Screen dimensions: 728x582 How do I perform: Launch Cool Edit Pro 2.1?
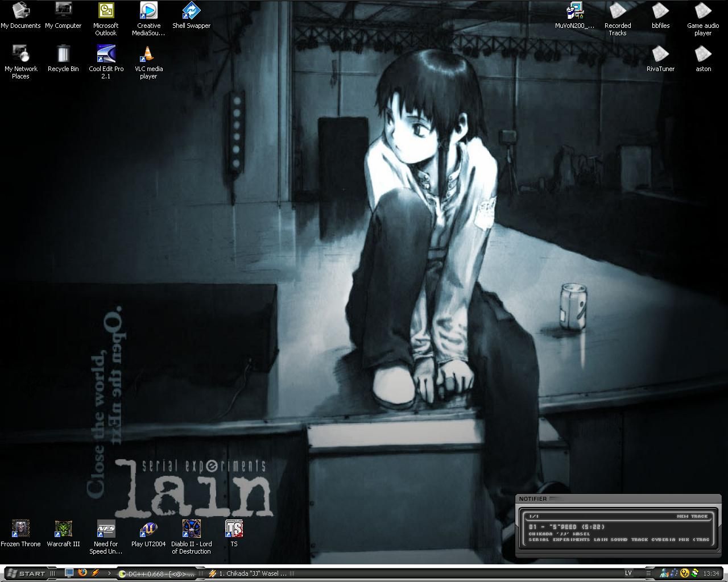tap(106, 62)
